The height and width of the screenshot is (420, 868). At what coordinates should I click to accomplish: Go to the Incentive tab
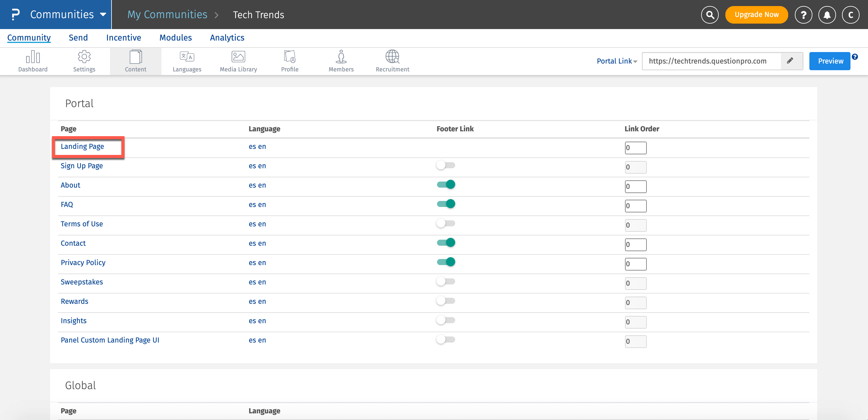point(124,38)
